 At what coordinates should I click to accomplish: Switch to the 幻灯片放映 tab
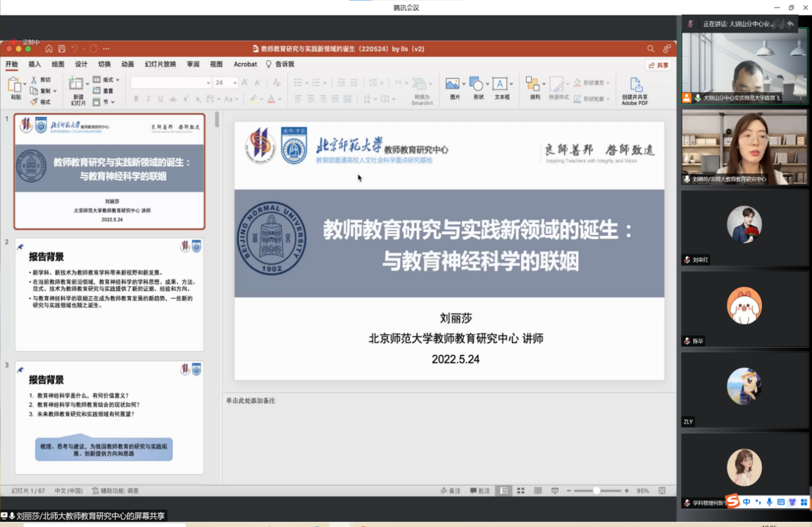[x=160, y=64]
